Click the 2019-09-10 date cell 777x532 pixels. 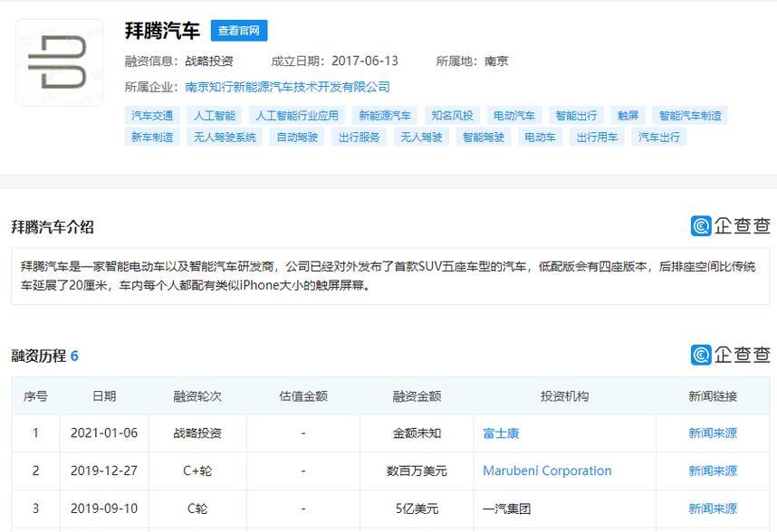(x=104, y=508)
